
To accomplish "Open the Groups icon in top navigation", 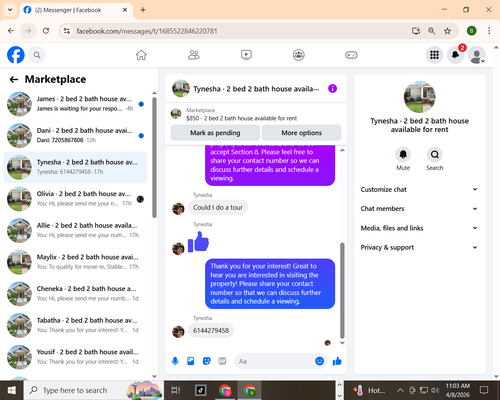I will tap(299, 55).
